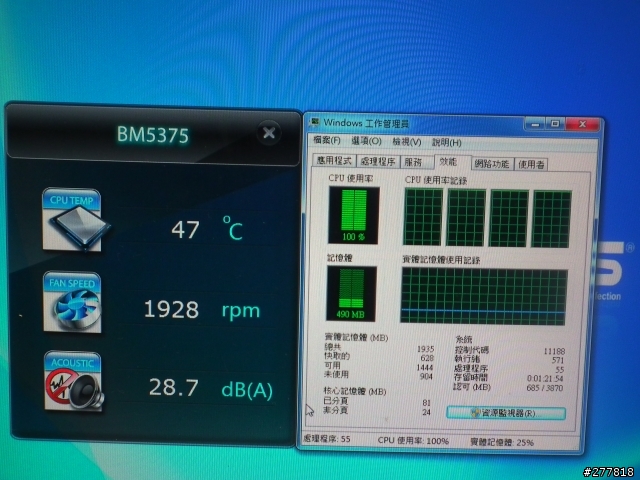This screenshot has width=640, height=480.
Task: Click the 可用 1444 memory value
Action: pos(425,367)
